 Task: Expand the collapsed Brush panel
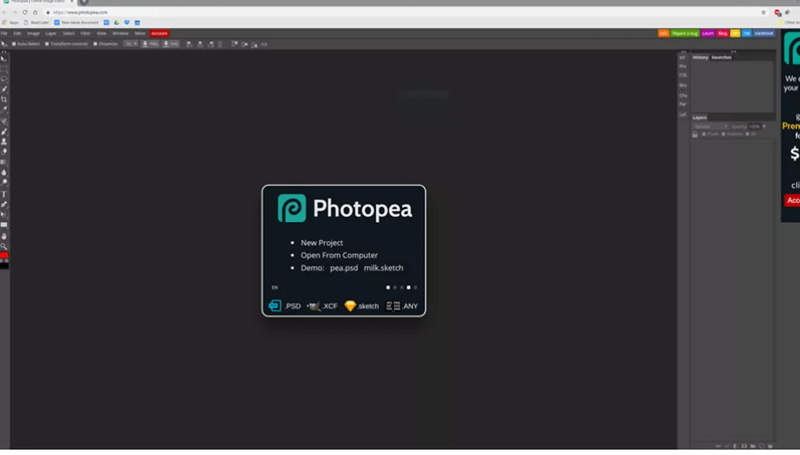click(683, 85)
